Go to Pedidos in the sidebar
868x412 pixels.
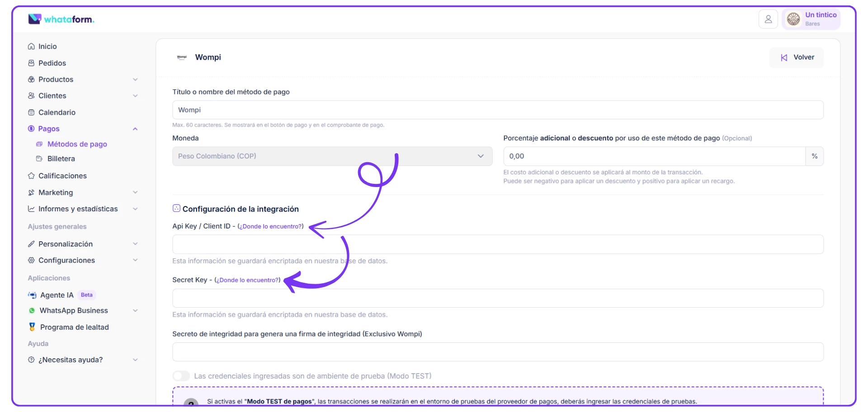pyautogui.click(x=52, y=63)
